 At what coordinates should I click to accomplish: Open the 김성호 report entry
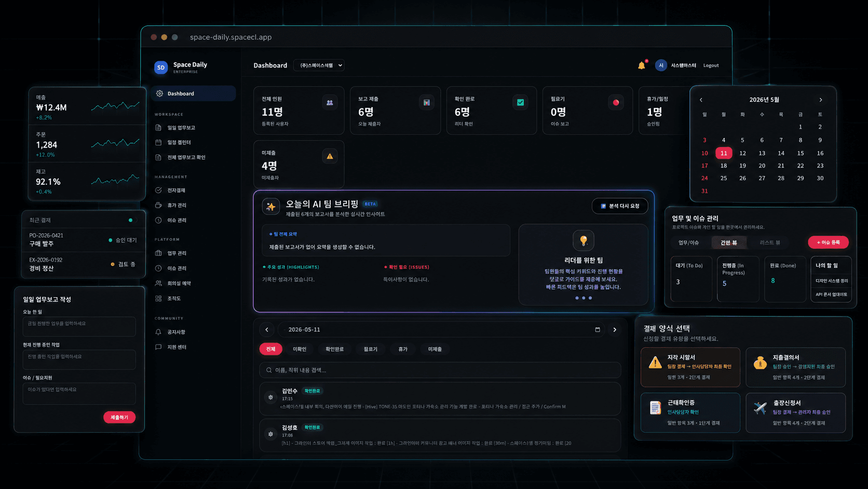pos(440,435)
